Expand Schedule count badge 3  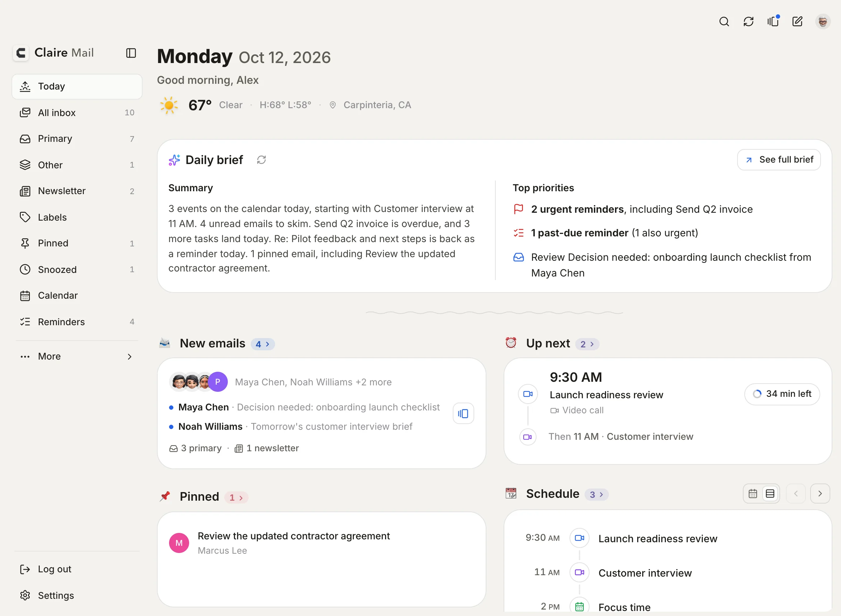tap(596, 494)
